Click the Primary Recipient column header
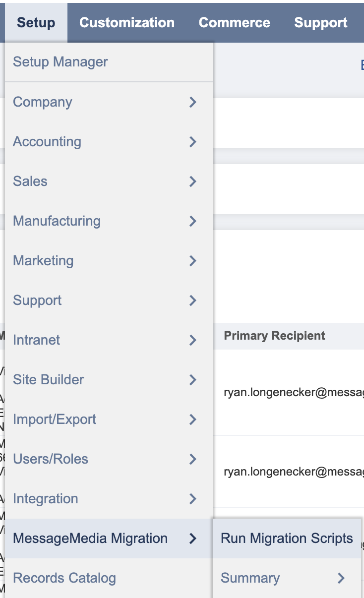The image size is (364, 598). pos(275,336)
